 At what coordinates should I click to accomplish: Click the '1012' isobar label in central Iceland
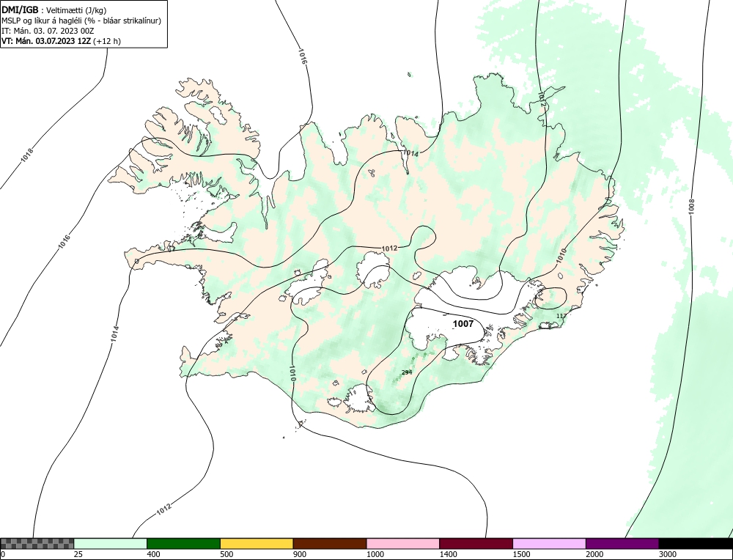389,248
